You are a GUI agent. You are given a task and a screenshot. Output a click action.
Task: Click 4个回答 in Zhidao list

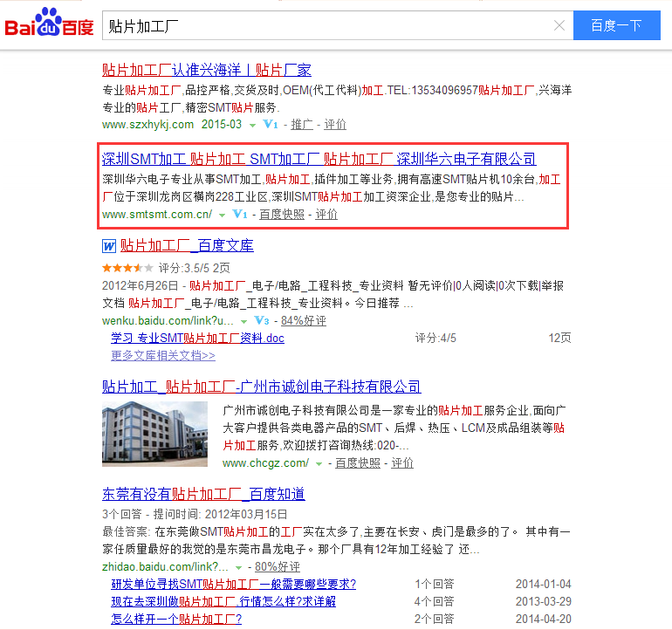[x=435, y=602]
